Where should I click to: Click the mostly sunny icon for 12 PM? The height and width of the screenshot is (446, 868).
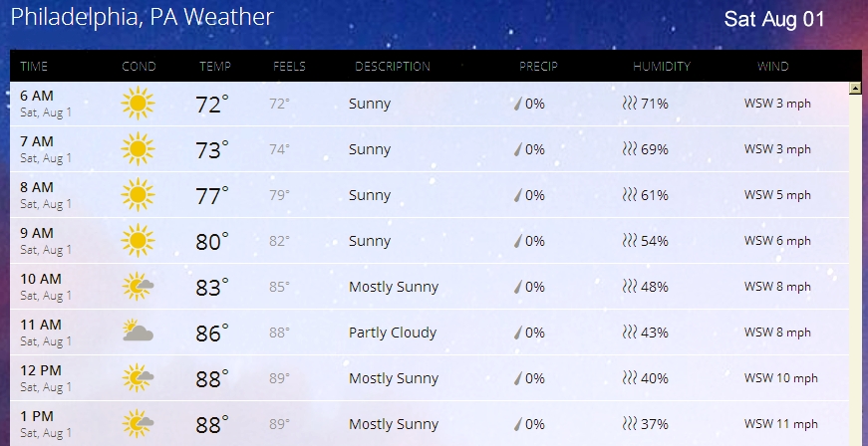[138, 378]
